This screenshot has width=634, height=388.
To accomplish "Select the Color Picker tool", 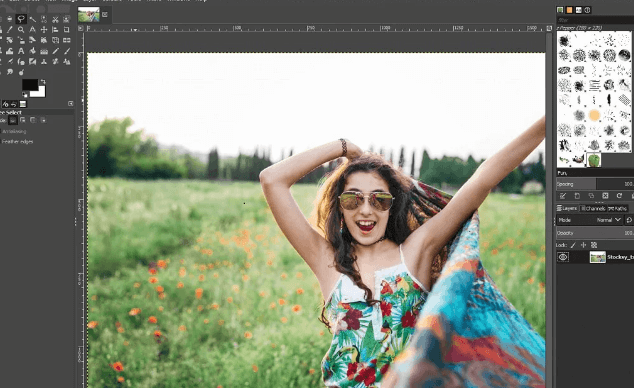I will pos(10,30).
